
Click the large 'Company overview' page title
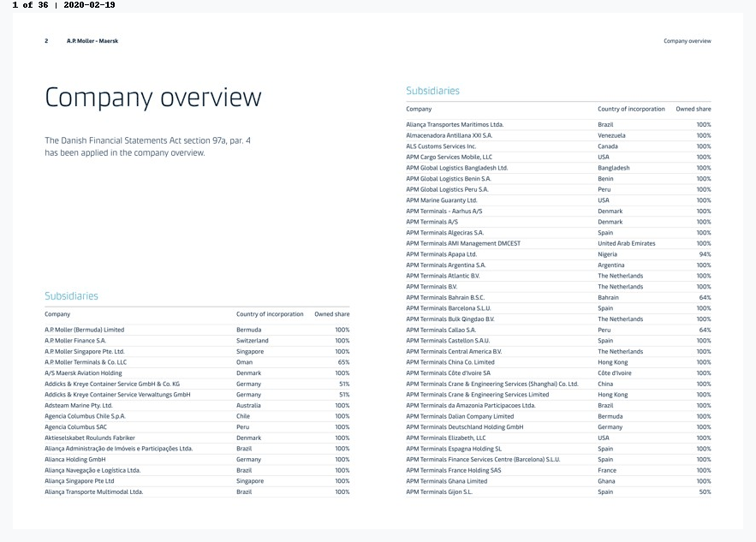(153, 98)
